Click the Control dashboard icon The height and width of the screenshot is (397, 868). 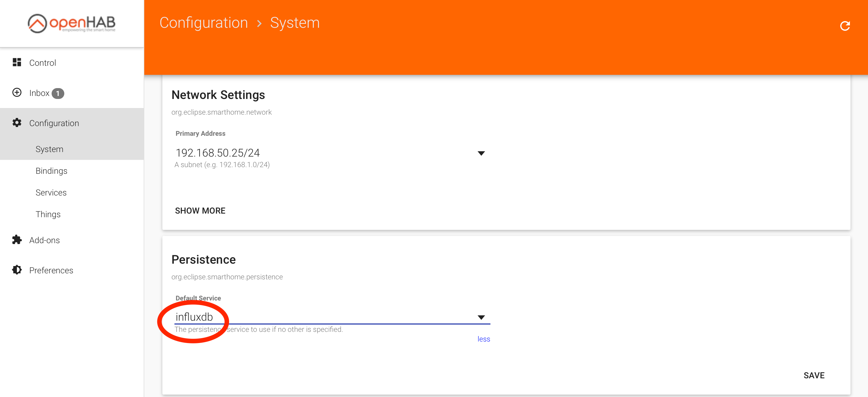[17, 62]
